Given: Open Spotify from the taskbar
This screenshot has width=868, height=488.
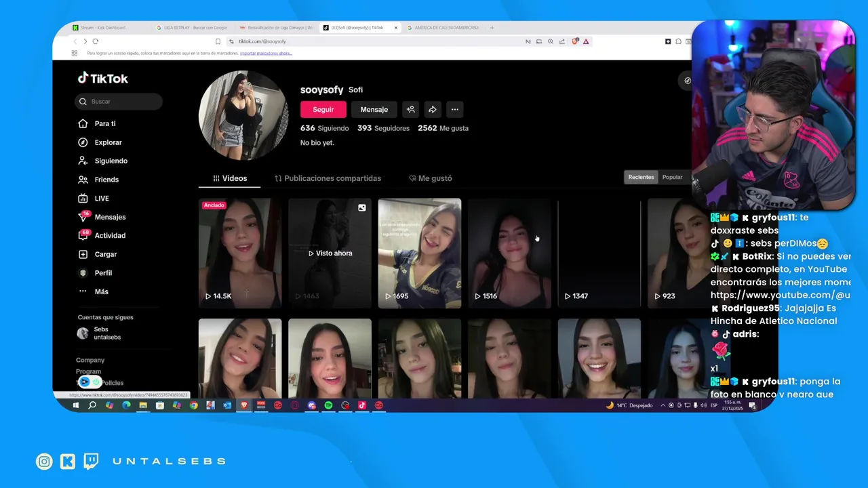Looking at the screenshot, I should 328,405.
